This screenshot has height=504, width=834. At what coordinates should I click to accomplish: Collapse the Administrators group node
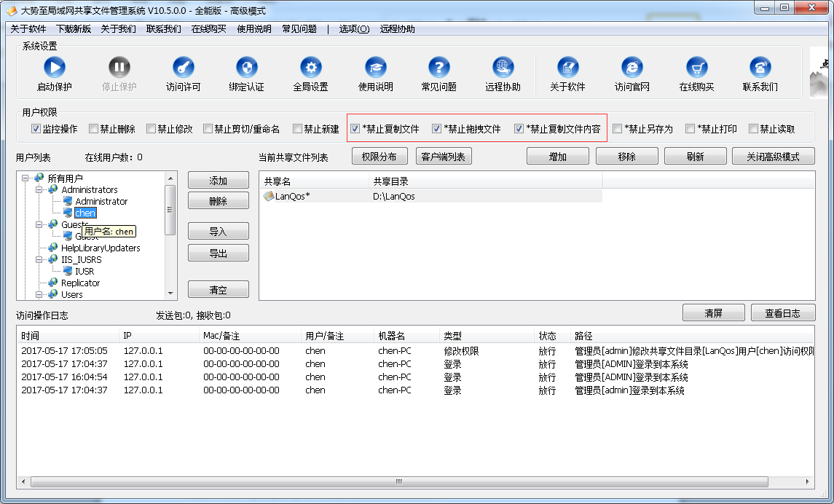(39, 190)
